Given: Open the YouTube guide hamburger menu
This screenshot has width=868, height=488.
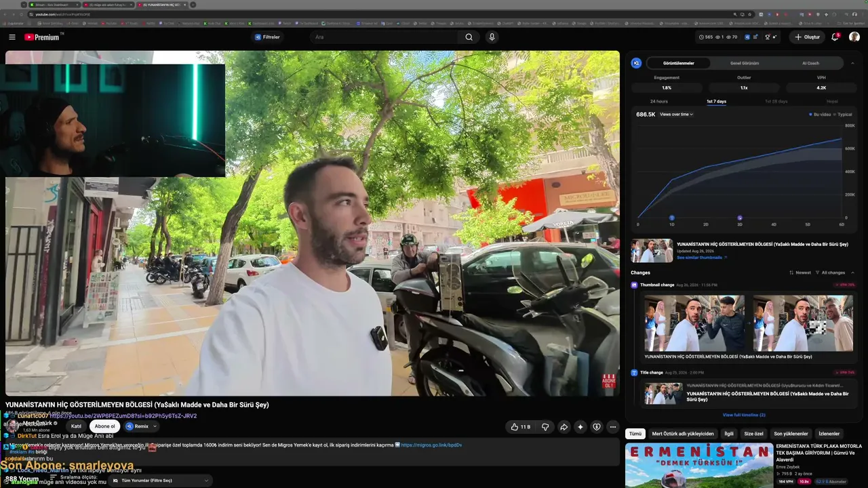Looking at the screenshot, I should pos(12,37).
